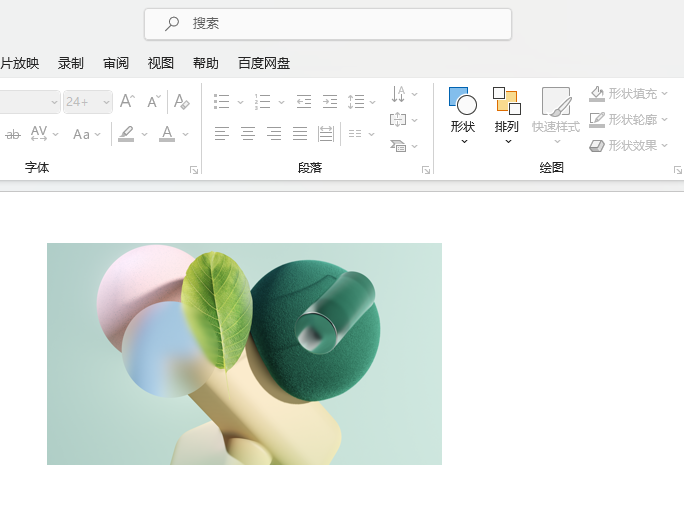684x511 pixels.
Task: Launch the 绘图 drawing format pane
Action: [x=677, y=170]
